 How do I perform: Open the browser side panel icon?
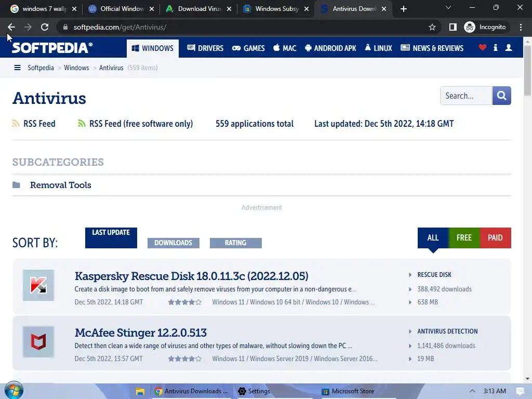coord(453,27)
